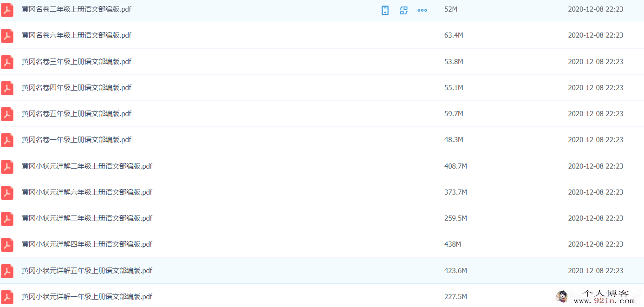644x307 pixels.
Task: Open file 黄冈小状元详解四年级上册语文部编版.pdf
Action: 87,244
